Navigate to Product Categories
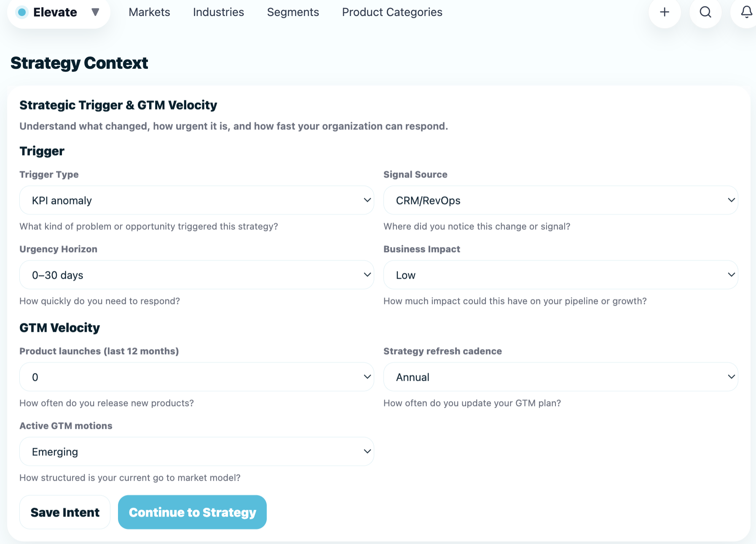 392,12
